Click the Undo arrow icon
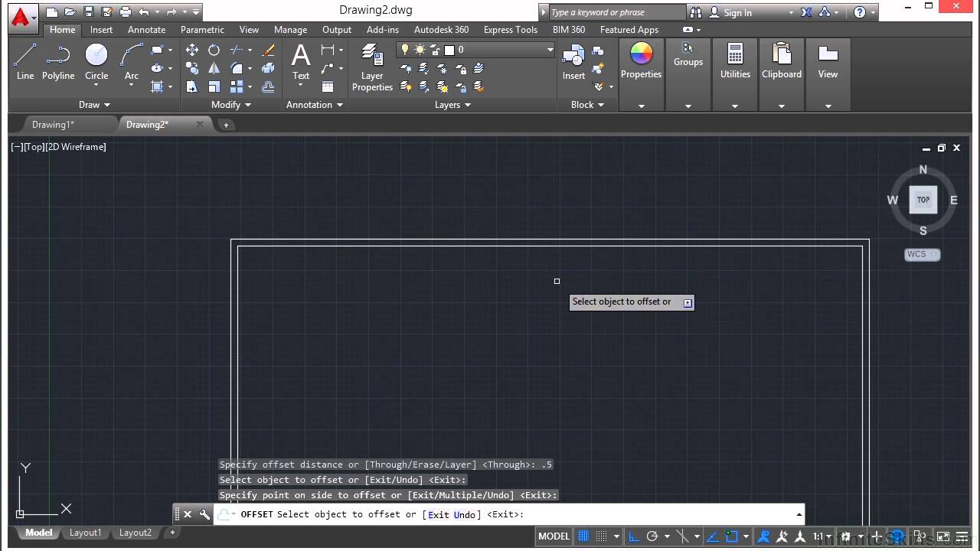 click(x=143, y=12)
